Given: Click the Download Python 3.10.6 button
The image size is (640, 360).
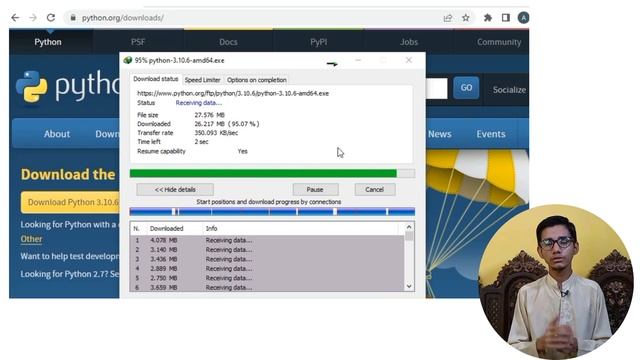Looking at the screenshot, I should (x=70, y=202).
